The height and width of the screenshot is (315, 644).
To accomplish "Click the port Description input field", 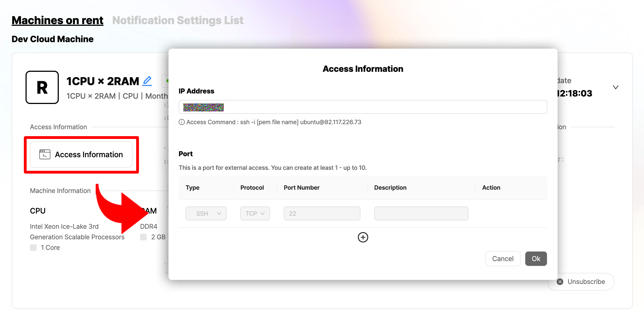I will pyautogui.click(x=421, y=214).
